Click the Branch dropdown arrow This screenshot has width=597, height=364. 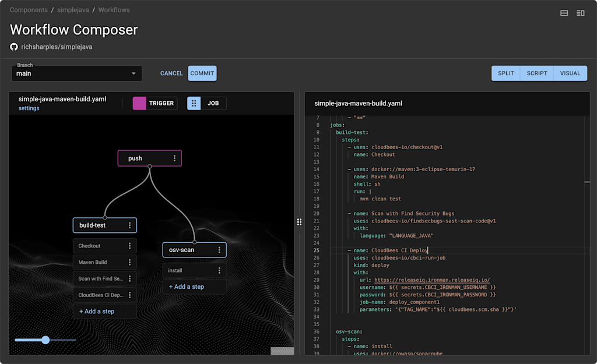point(134,73)
